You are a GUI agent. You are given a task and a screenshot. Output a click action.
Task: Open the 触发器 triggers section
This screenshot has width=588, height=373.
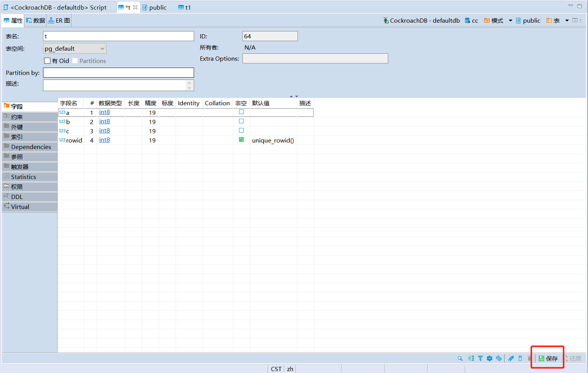[x=30, y=167]
